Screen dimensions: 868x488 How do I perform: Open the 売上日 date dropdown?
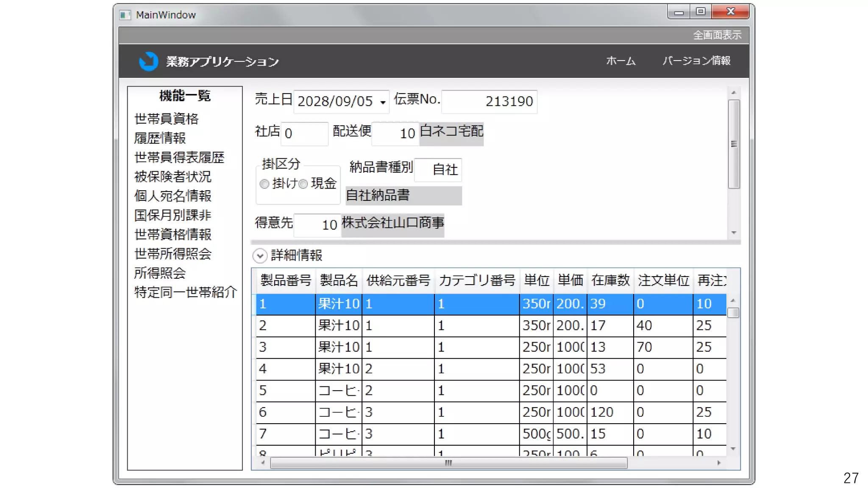383,102
